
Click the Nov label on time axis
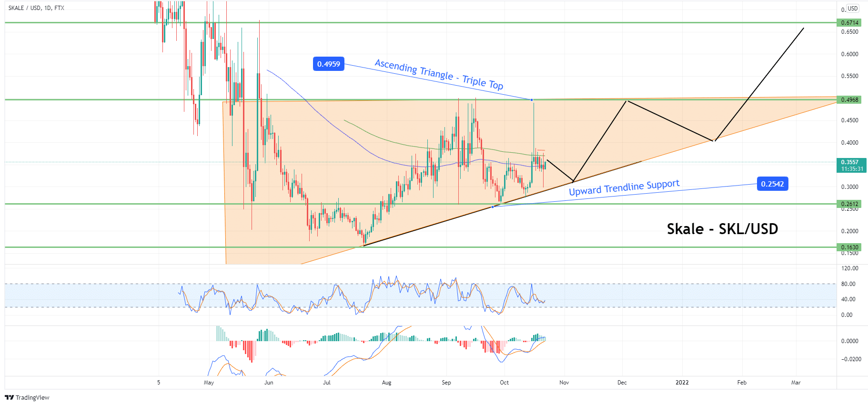[x=564, y=383]
